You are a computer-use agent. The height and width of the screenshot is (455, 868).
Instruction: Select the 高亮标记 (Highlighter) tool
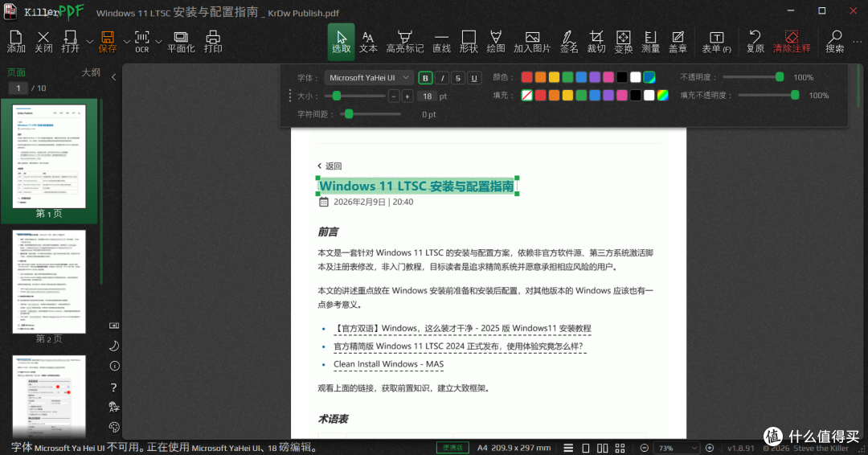tap(404, 42)
